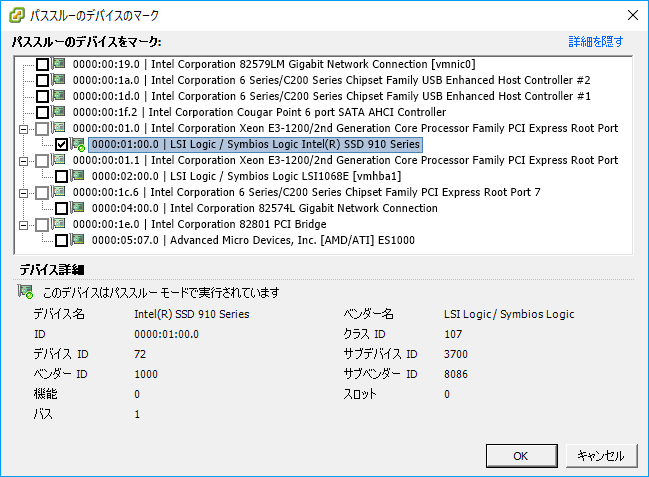Click passthrough-enabled icon of SSD 910 Series row
Screen dimensions: 649x477
[78, 144]
